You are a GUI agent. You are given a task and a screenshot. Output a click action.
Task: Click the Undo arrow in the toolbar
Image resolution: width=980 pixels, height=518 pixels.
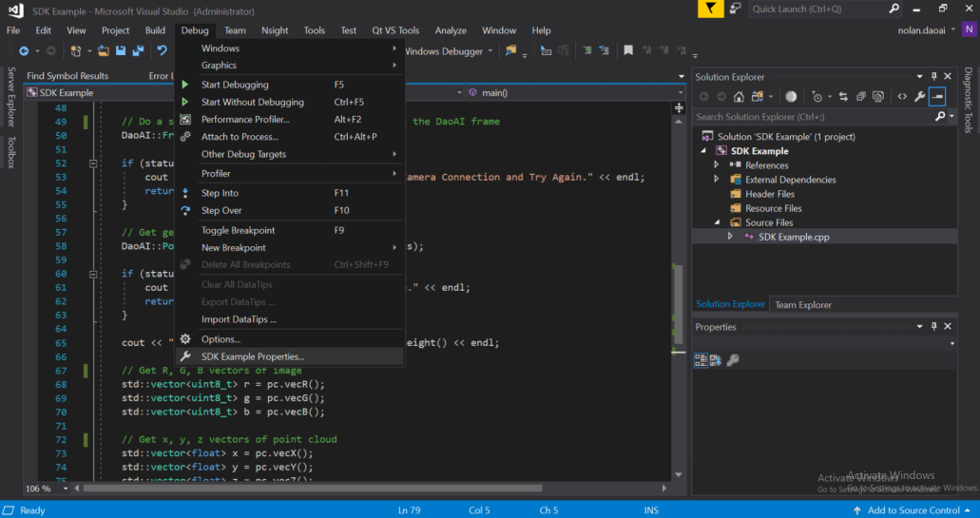click(163, 51)
